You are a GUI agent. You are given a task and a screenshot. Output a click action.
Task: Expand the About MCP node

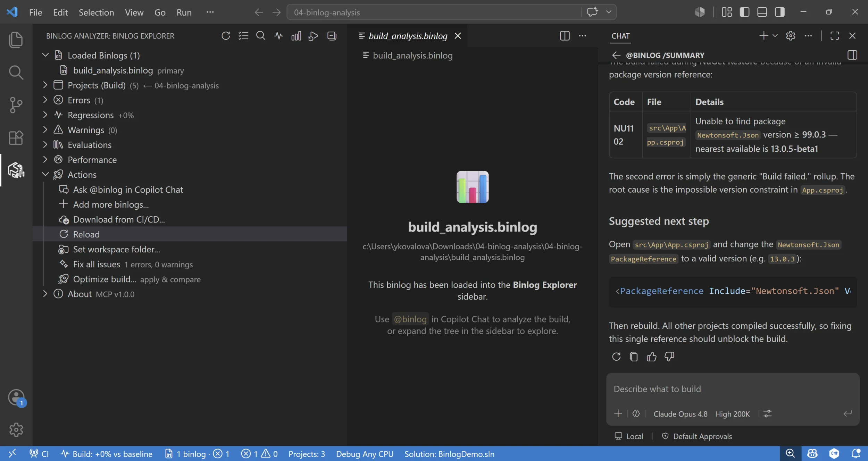pyautogui.click(x=45, y=294)
